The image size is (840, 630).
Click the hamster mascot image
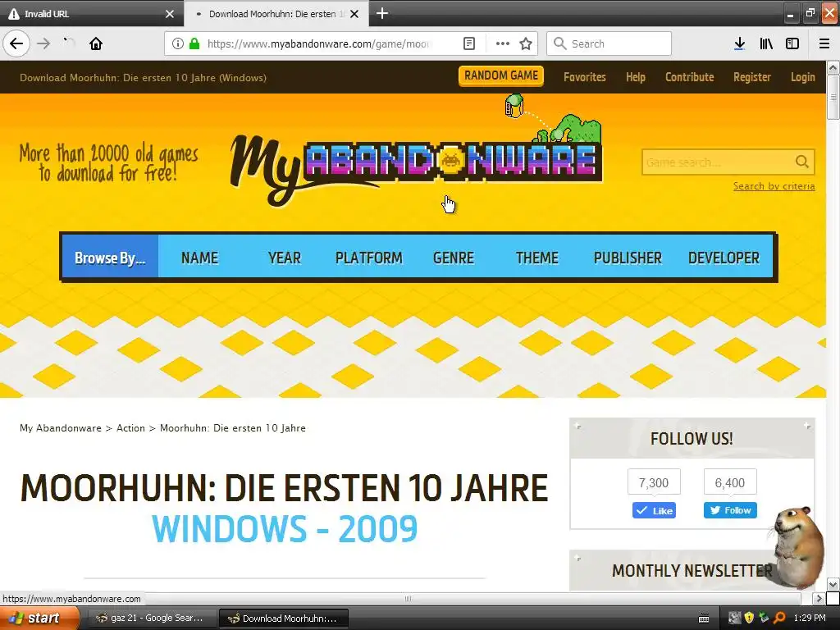[x=798, y=546]
